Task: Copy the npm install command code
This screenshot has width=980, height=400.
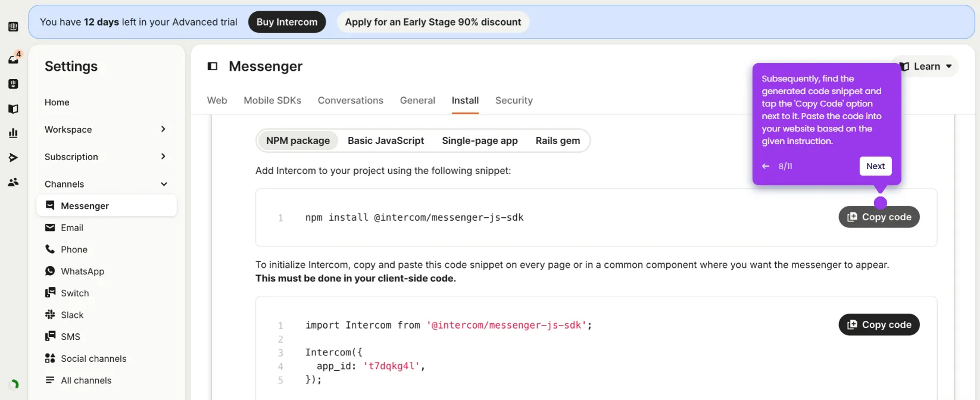Action: [879, 217]
